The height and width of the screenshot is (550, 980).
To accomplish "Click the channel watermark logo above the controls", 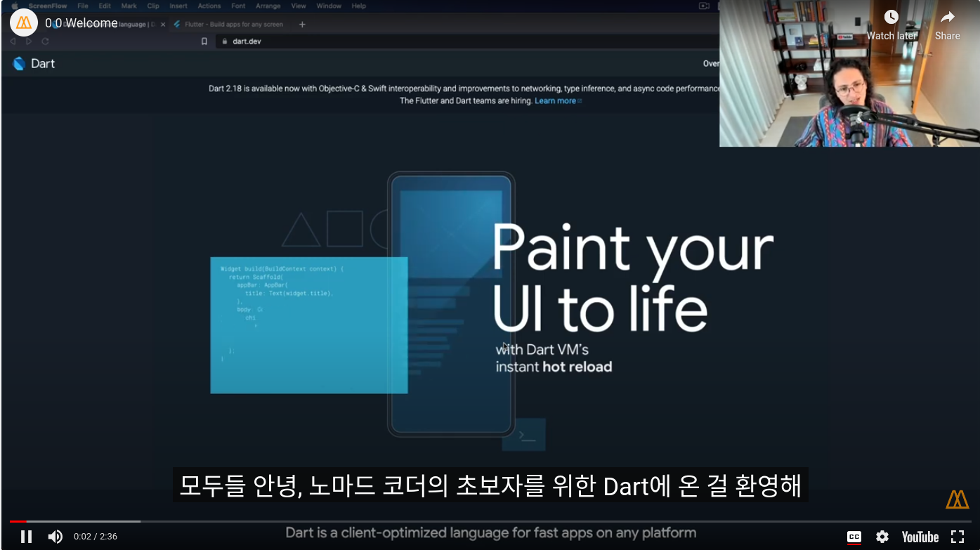I will [x=958, y=499].
